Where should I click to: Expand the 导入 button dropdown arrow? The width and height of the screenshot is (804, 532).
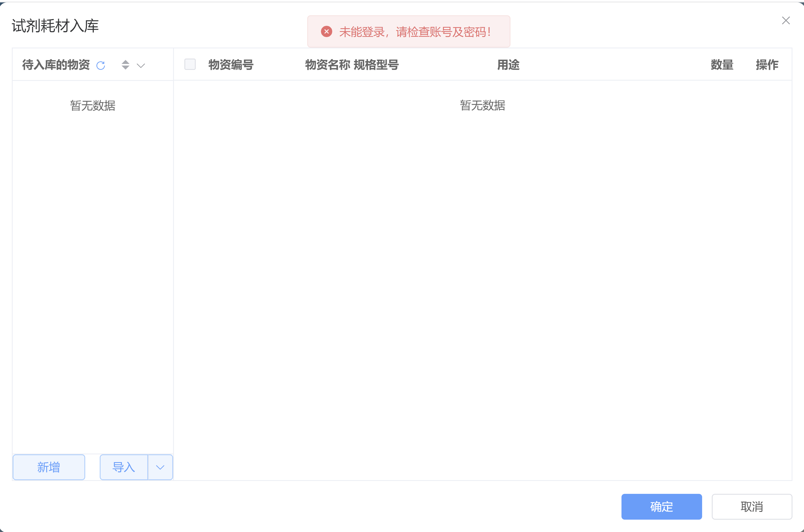point(160,467)
